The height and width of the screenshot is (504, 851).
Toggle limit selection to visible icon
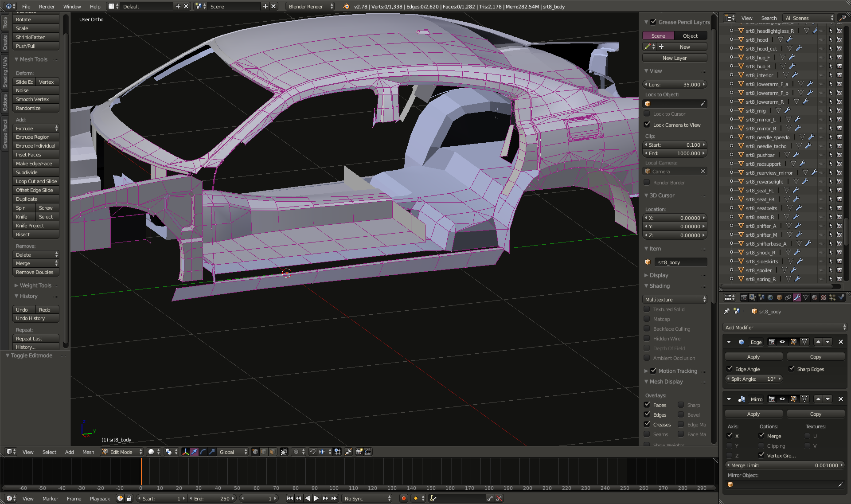pyautogui.click(x=284, y=452)
